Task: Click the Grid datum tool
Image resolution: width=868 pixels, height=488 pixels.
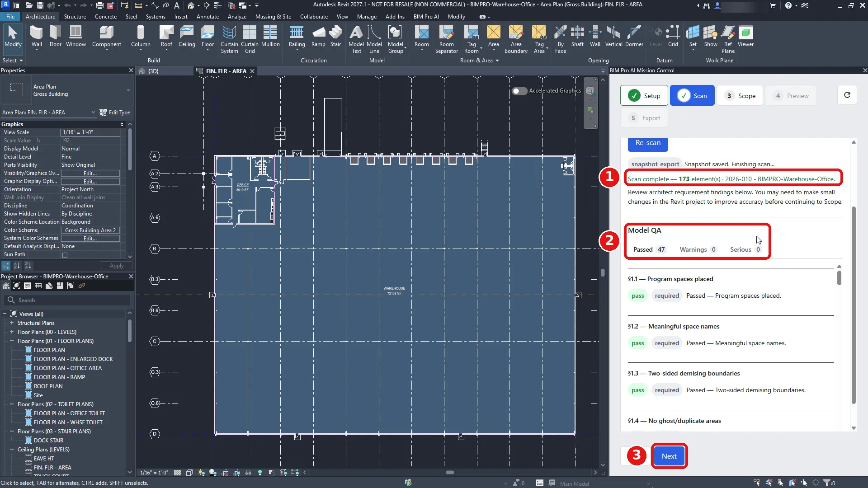Action: coord(673,36)
